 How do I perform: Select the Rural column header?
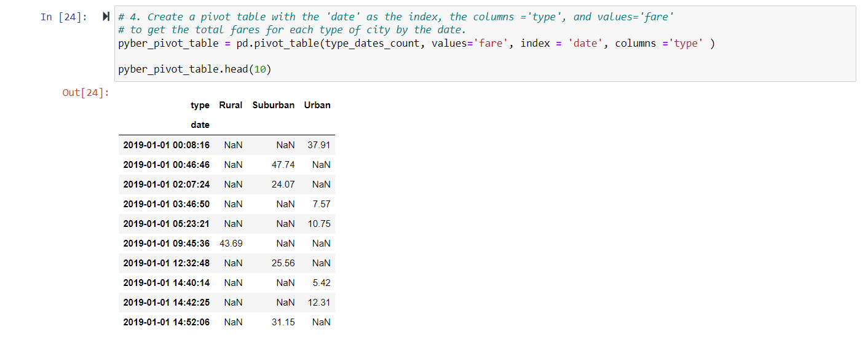click(x=231, y=105)
